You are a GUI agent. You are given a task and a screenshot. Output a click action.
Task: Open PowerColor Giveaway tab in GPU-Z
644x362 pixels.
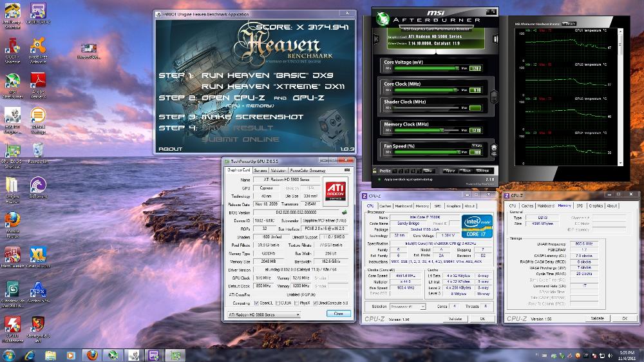click(x=308, y=171)
